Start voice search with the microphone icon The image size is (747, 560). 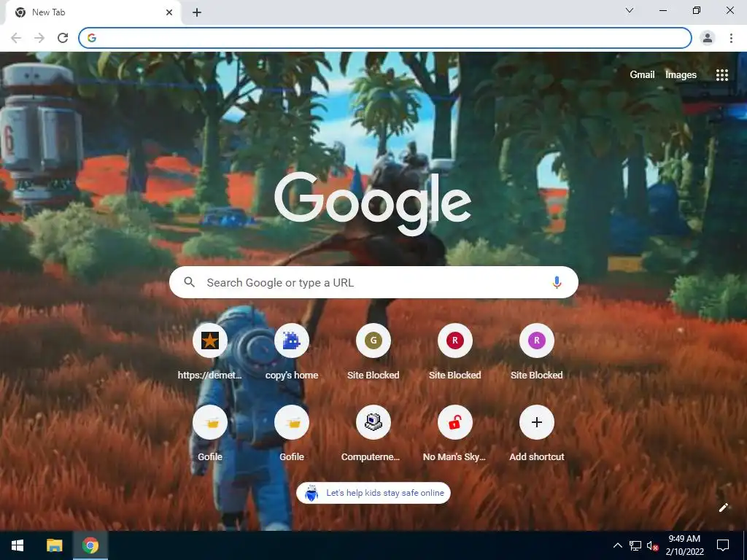point(557,282)
